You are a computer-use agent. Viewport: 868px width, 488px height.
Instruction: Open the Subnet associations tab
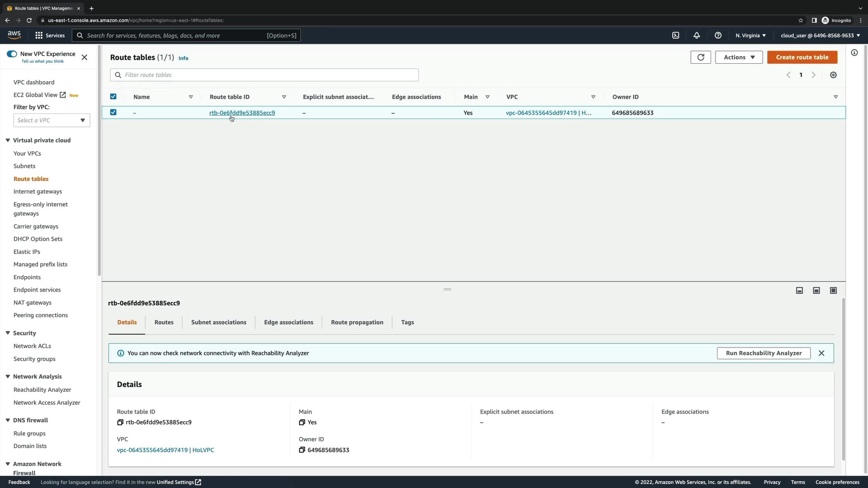pyautogui.click(x=218, y=322)
